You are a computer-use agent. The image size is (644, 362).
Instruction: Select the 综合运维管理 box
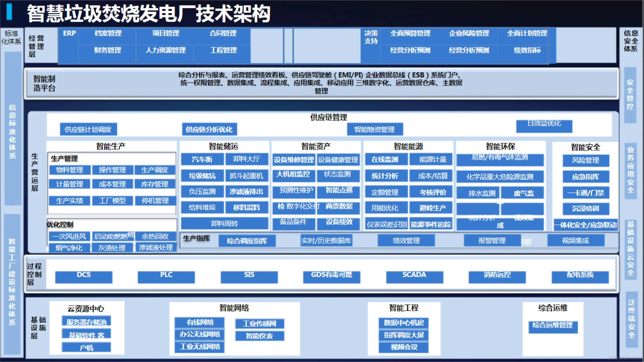click(553, 327)
